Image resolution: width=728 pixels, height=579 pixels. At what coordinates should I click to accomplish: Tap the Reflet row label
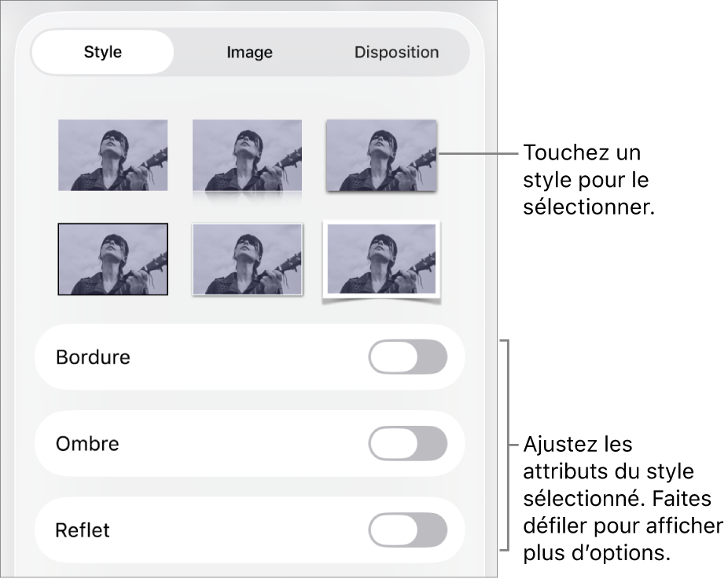coord(82,530)
